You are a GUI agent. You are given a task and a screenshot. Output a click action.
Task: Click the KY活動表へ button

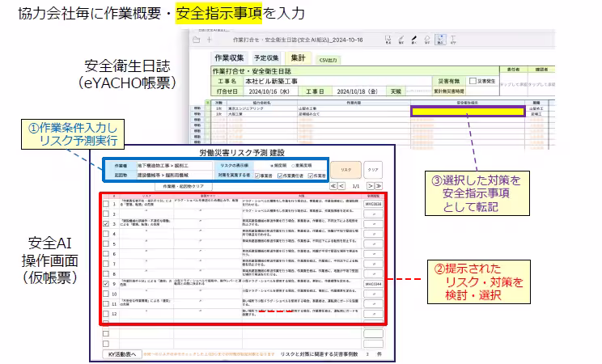click(122, 354)
